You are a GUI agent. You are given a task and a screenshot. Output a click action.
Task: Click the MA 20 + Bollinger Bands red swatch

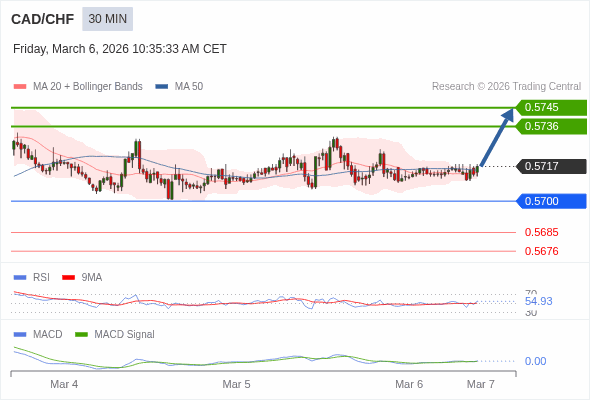coord(20,87)
